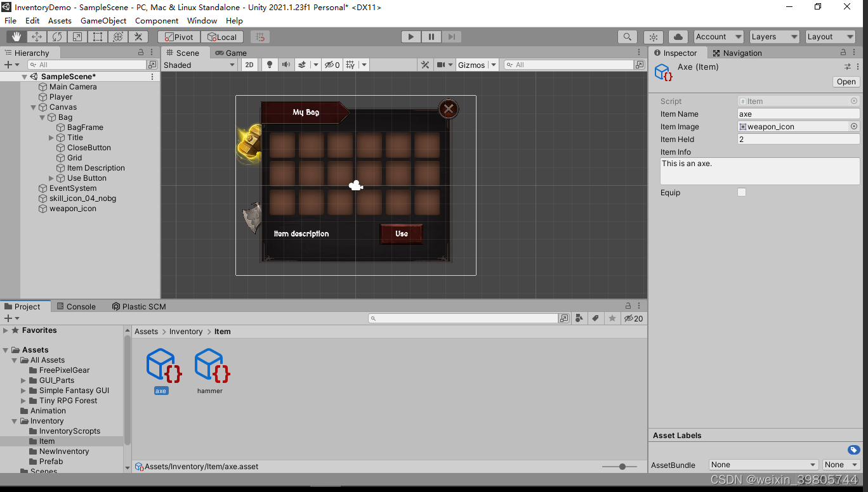Open custom editor tools

pos(138,37)
